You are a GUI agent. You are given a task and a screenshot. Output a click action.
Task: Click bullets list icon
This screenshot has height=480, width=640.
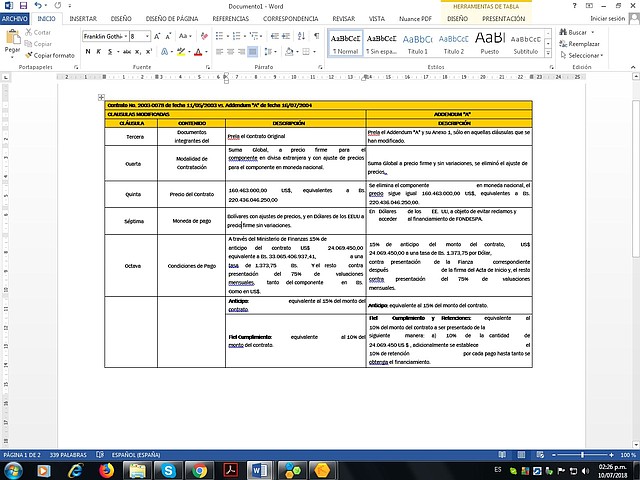tap(219, 36)
